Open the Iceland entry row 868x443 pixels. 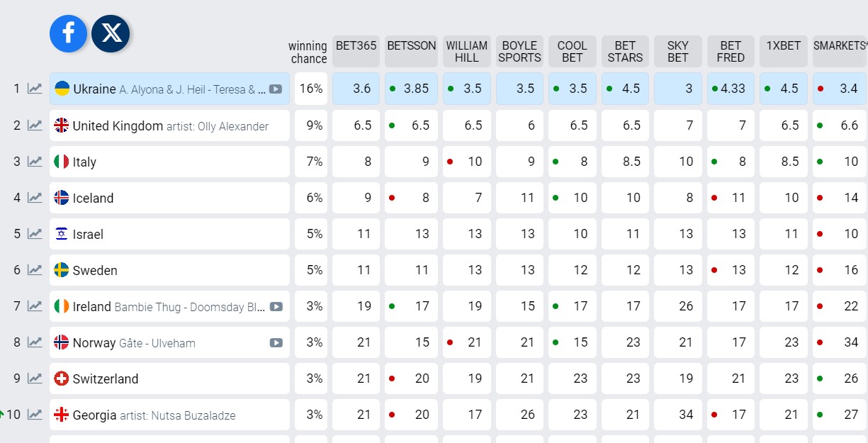169,198
